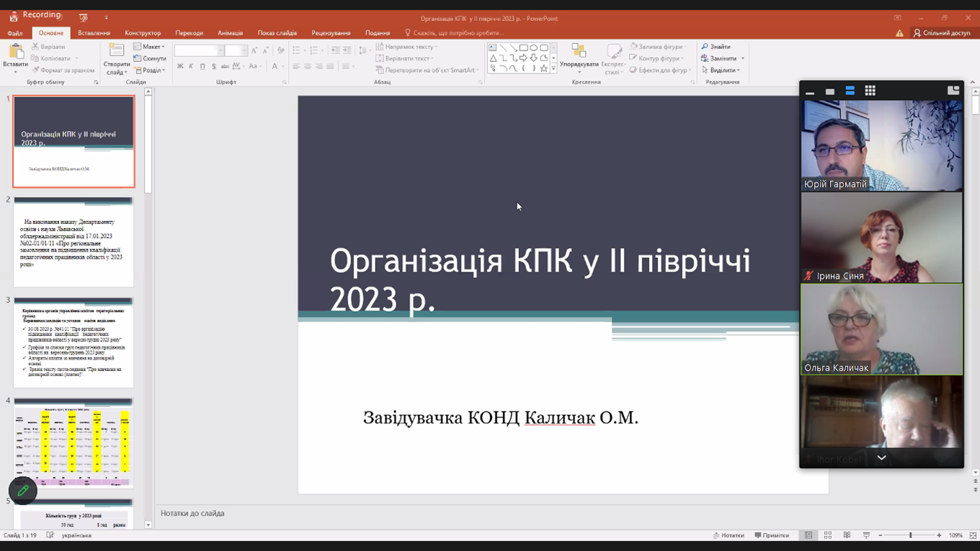The height and width of the screenshot is (551, 980).
Task: Toggle Примітки comments pane
Action: [772, 536]
